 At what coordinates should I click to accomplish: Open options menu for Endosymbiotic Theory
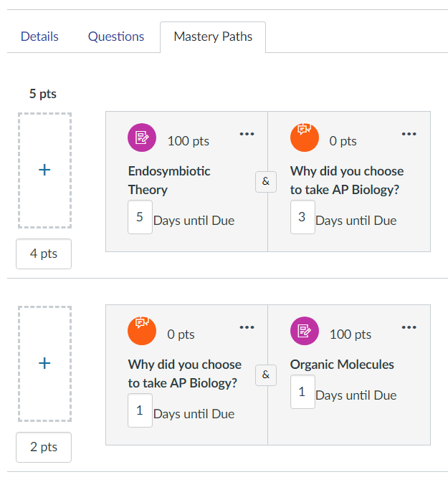pyautogui.click(x=247, y=134)
